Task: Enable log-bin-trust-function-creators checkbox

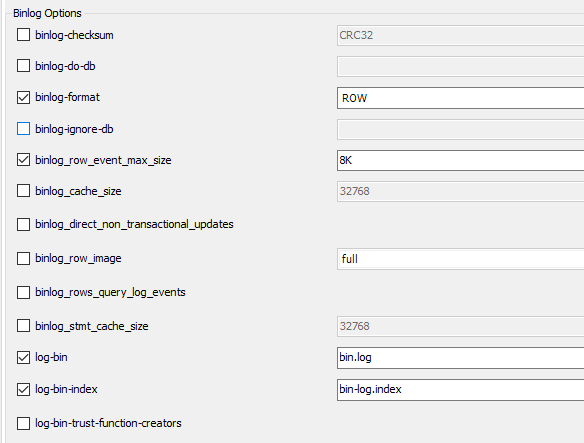Action: pos(23,423)
